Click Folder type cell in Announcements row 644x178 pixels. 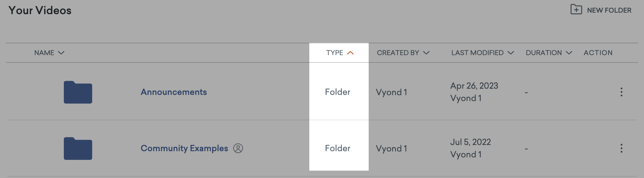[337, 92]
